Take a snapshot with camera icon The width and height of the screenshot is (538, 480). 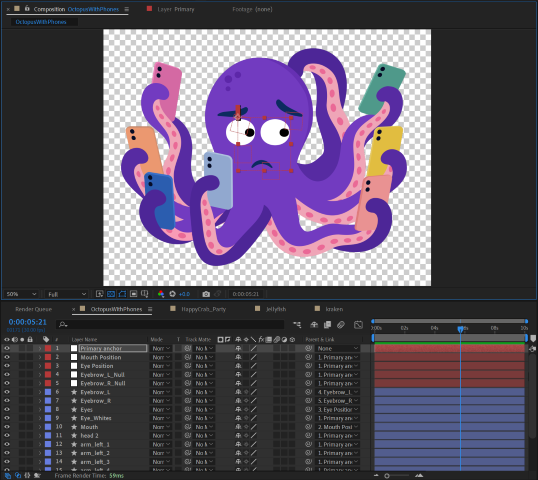(206, 294)
